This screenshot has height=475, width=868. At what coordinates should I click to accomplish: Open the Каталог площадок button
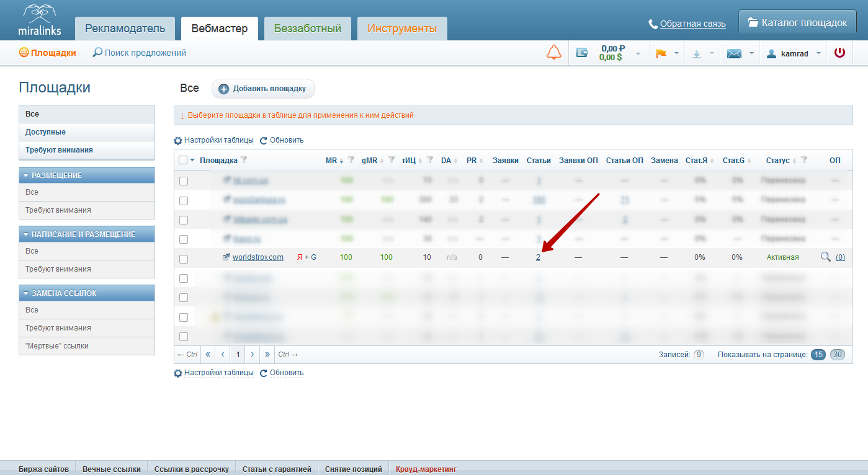(797, 23)
